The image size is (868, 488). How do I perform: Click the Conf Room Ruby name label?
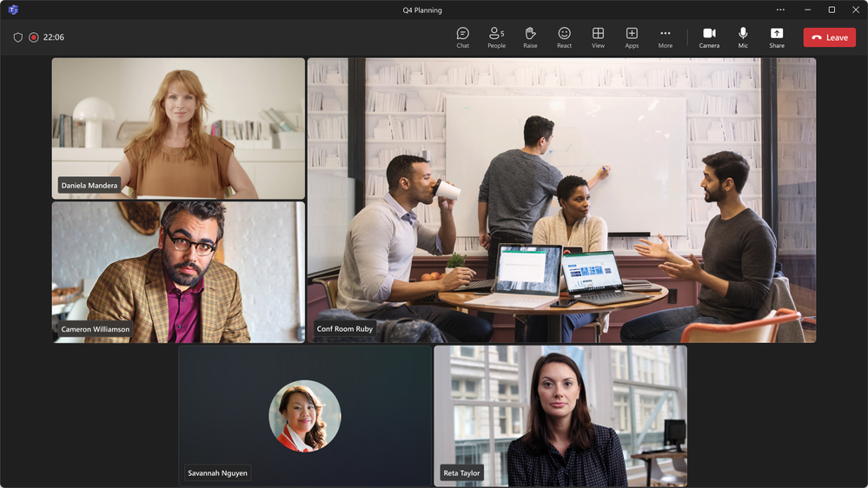click(x=345, y=329)
